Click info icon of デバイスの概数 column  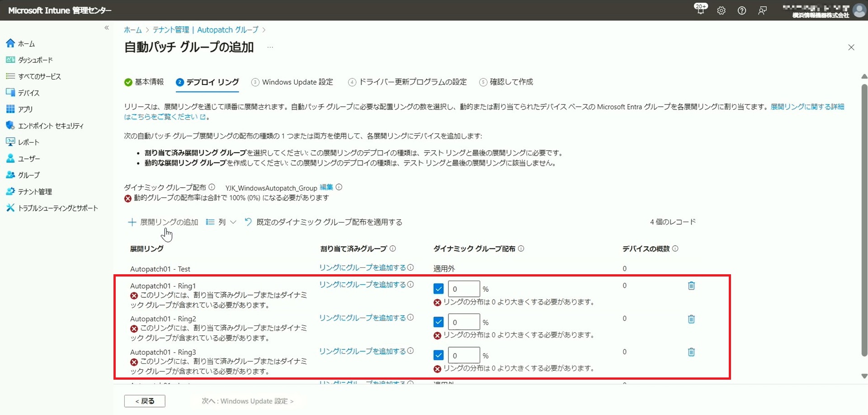675,248
